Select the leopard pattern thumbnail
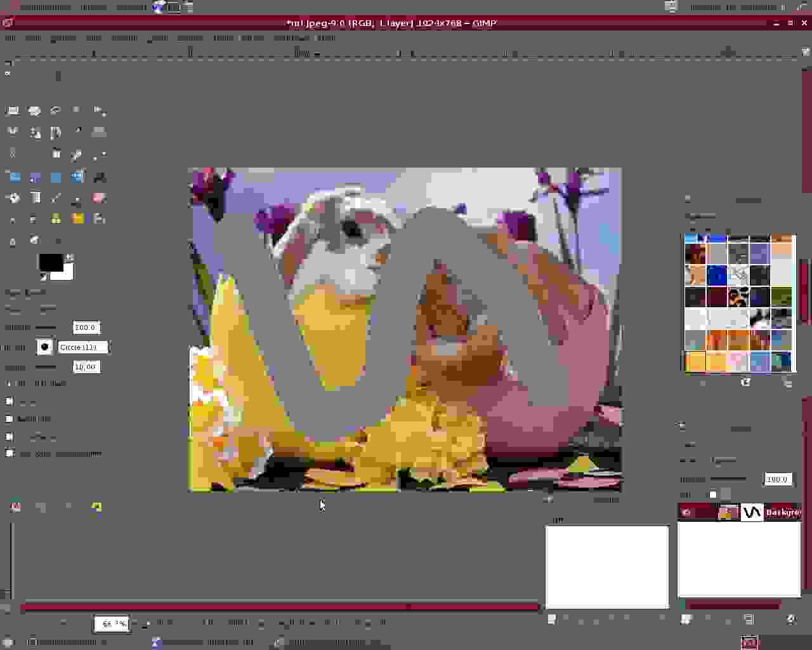812x650 pixels. [x=738, y=296]
